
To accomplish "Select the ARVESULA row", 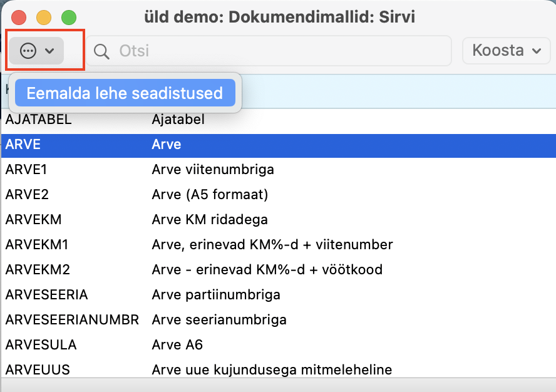I will tap(41, 345).
